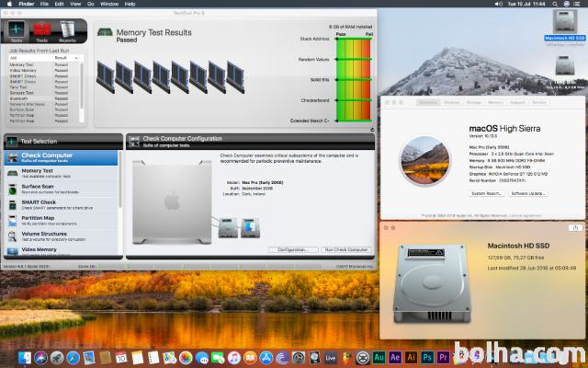Select SMART Check in Test Selection list

click(x=61, y=204)
